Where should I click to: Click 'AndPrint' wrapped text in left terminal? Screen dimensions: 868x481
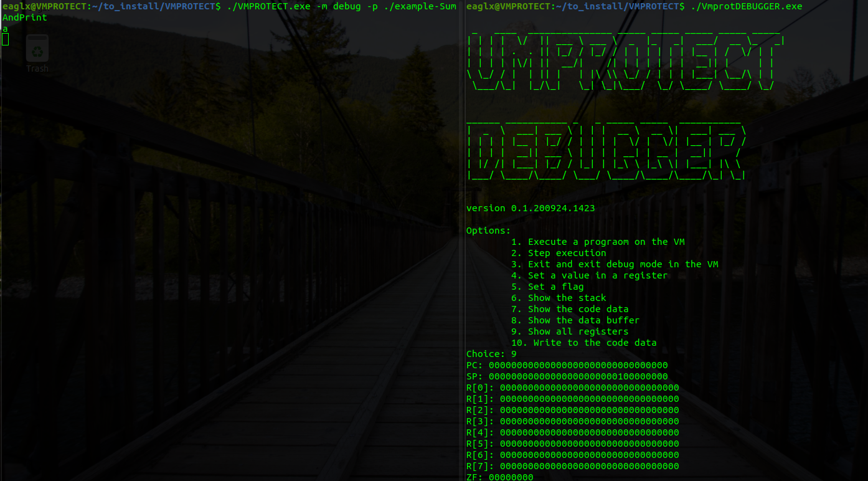25,17
